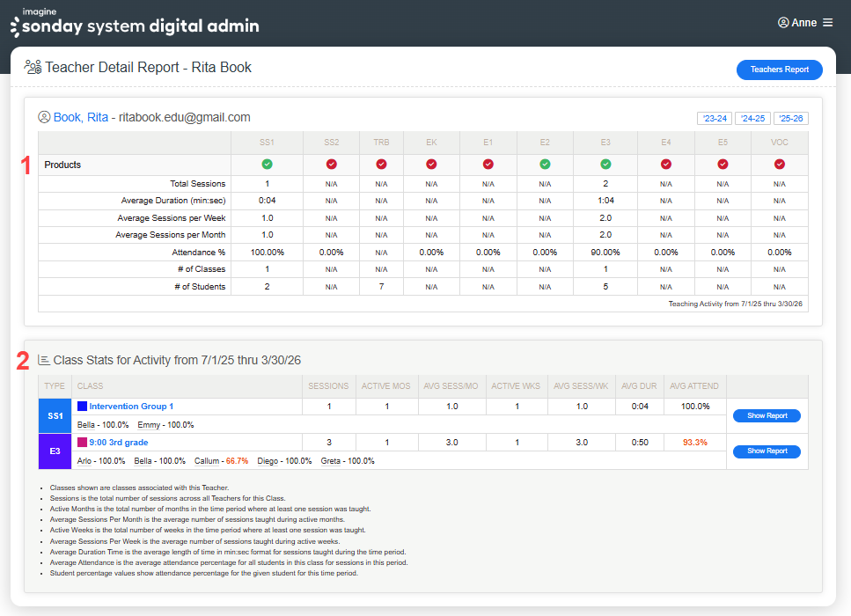Show Report for 9:00 3rd grade
Image resolution: width=851 pixels, height=616 pixels.
point(767,451)
